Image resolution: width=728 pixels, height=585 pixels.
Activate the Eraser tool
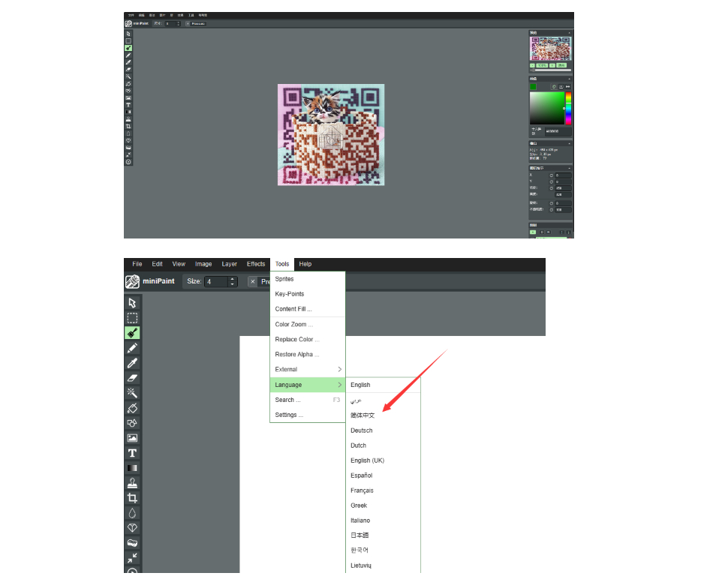pos(132,378)
